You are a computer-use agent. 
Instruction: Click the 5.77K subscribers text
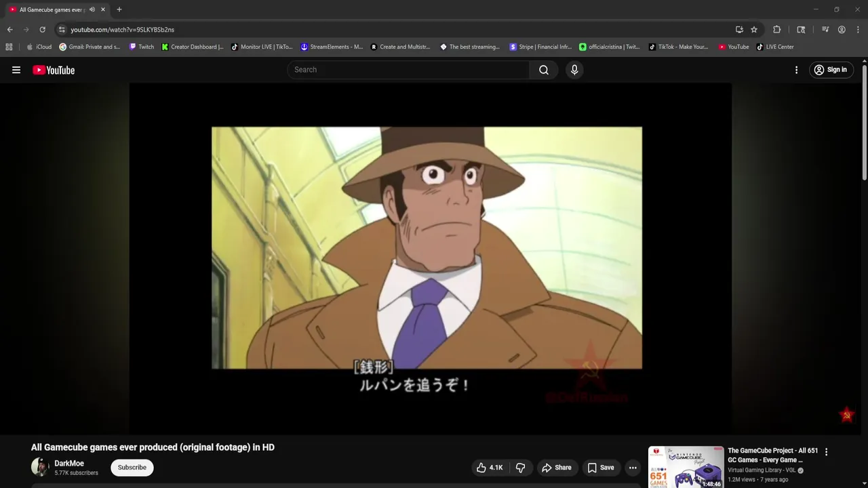76,473
